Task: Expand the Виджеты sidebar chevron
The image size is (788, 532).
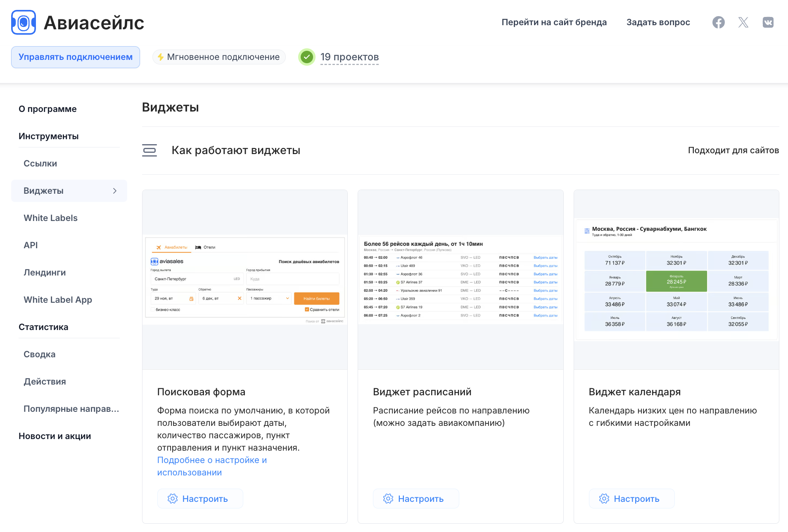Action: [115, 191]
